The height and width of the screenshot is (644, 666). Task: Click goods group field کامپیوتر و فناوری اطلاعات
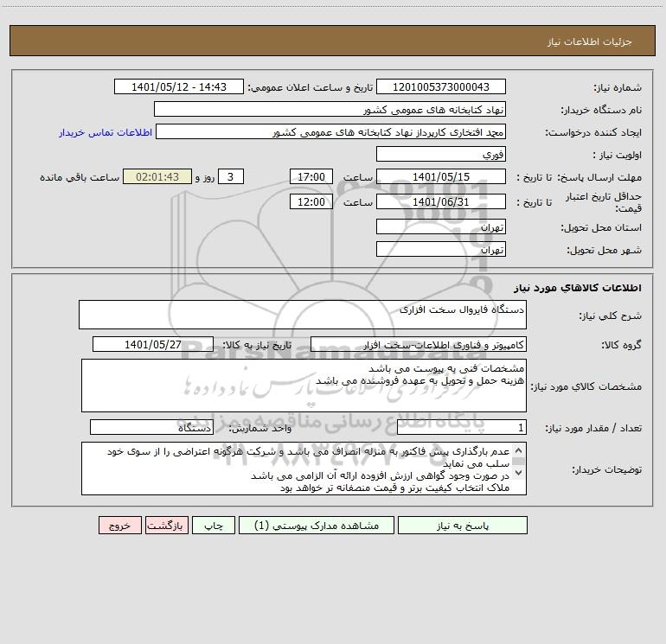(419, 344)
